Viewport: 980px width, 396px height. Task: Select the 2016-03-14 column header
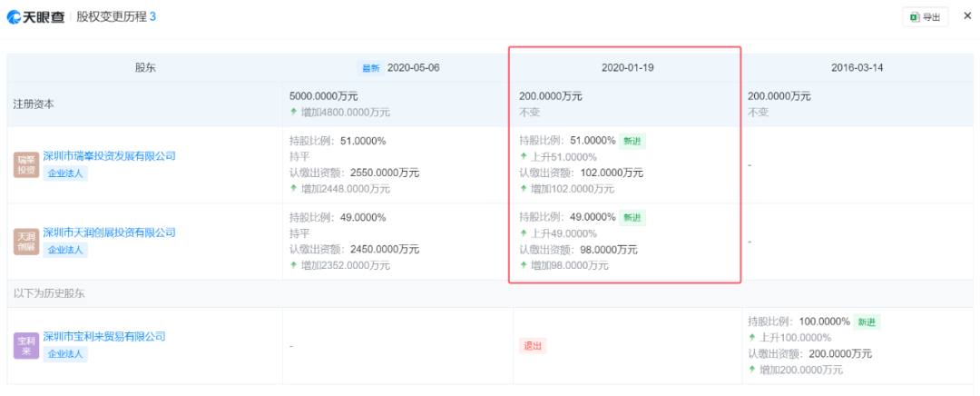point(857,68)
